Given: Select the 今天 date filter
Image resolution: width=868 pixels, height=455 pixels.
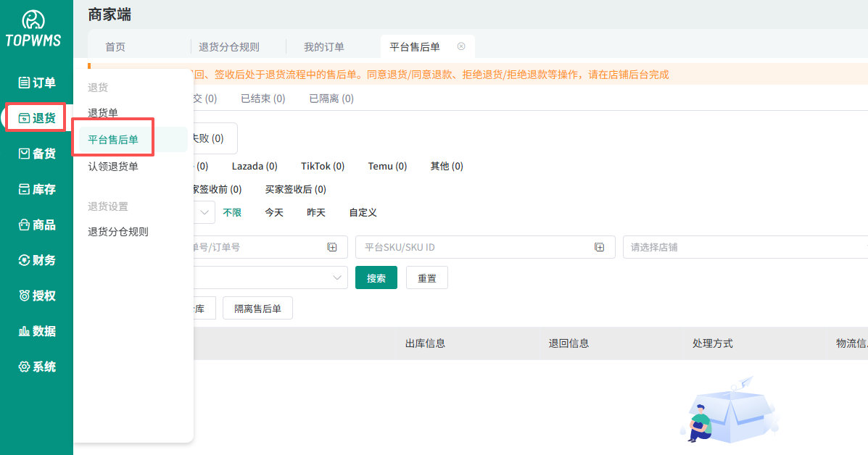Looking at the screenshot, I should (274, 212).
